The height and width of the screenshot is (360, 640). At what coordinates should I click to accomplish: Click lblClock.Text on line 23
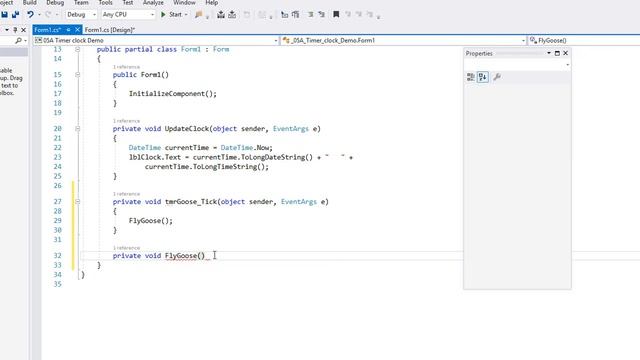(x=155, y=157)
